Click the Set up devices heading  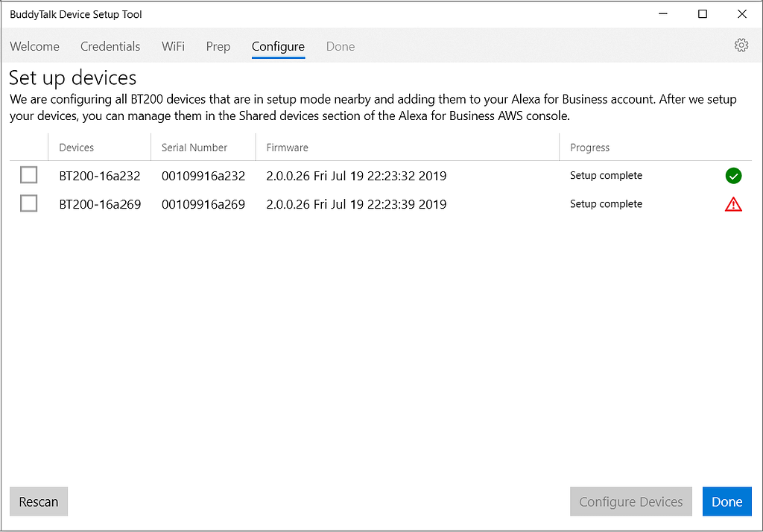click(72, 78)
